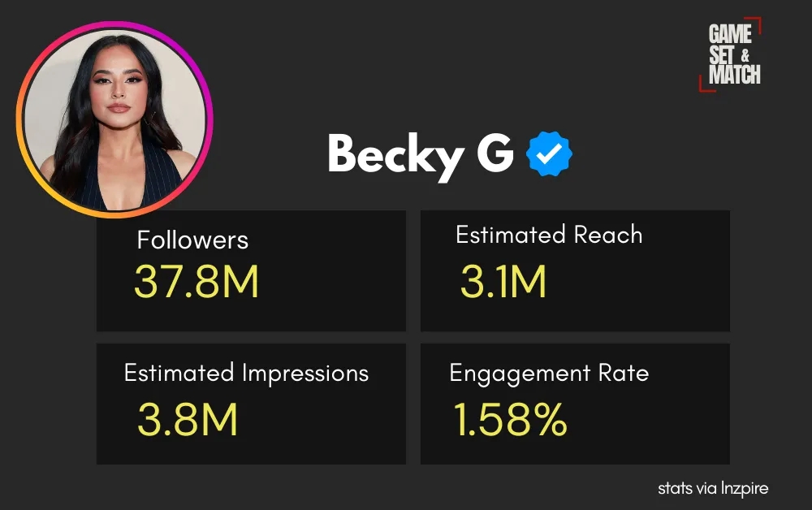Click the 1.58% engagement value
The width and height of the screenshot is (812, 510).
pyautogui.click(x=510, y=420)
